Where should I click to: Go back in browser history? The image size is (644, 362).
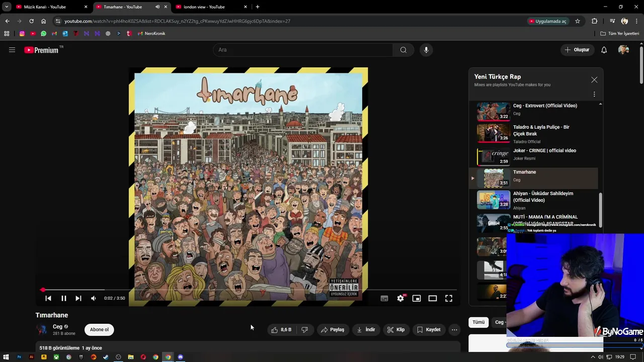[x=7, y=21]
